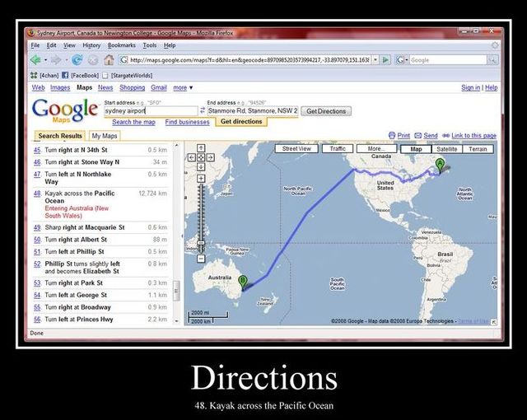This screenshot has width=527, height=420.
Task: Zoom in with the plus button
Action: (x=201, y=179)
